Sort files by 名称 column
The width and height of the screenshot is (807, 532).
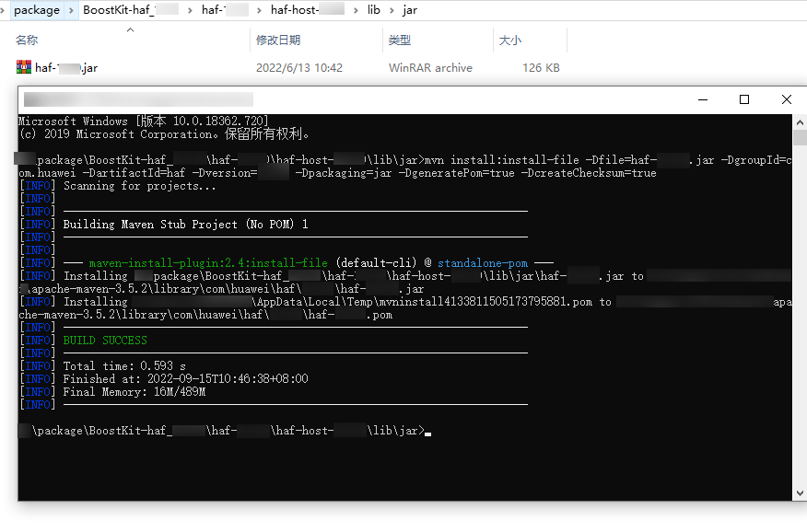27,40
